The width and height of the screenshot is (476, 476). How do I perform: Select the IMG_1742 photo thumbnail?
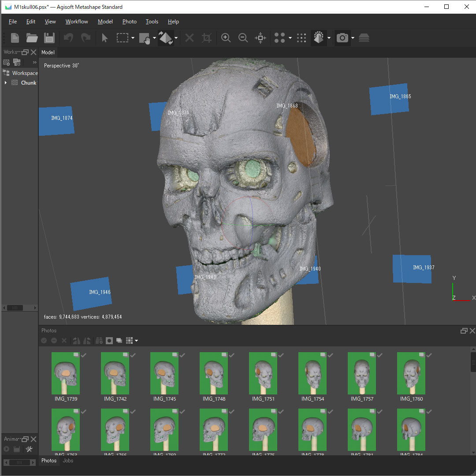[115, 373]
